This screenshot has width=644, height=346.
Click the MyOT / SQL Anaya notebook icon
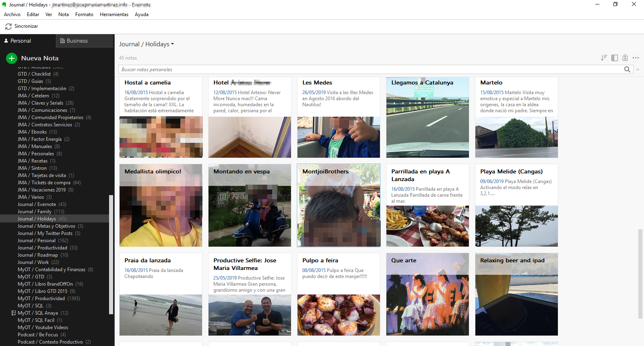(x=14, y=313)
